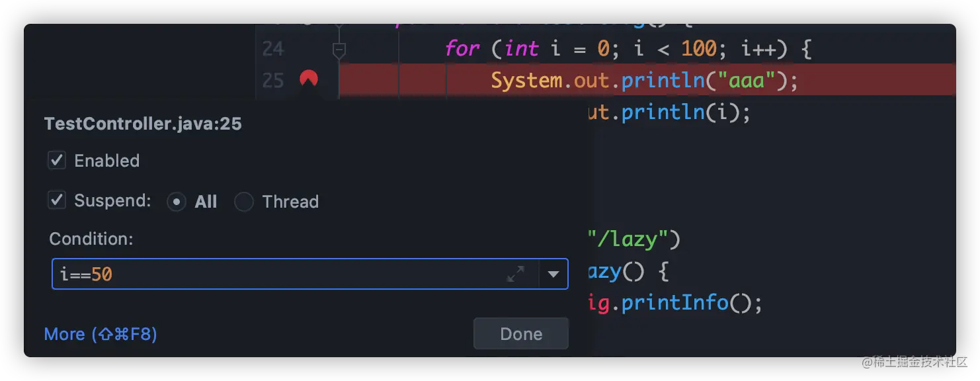The image size is (980, 381).
Task: Collapse the for loop fold marker on line 24
Action: (x=339, y=50)
